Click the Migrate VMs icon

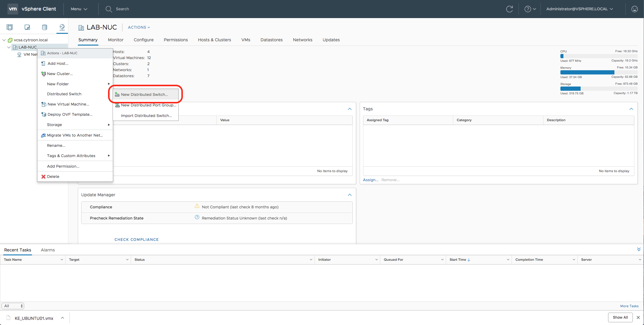[43, 135]
